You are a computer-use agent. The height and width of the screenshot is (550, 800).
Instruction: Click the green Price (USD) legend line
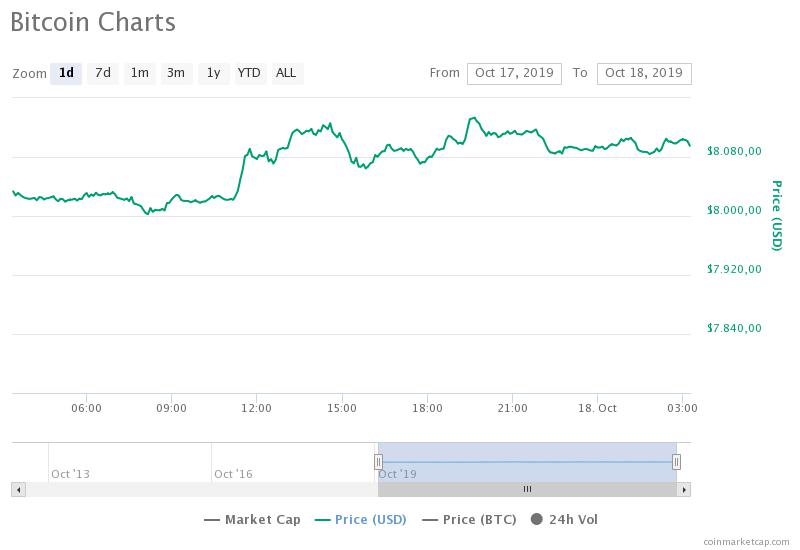pos(322,520)
